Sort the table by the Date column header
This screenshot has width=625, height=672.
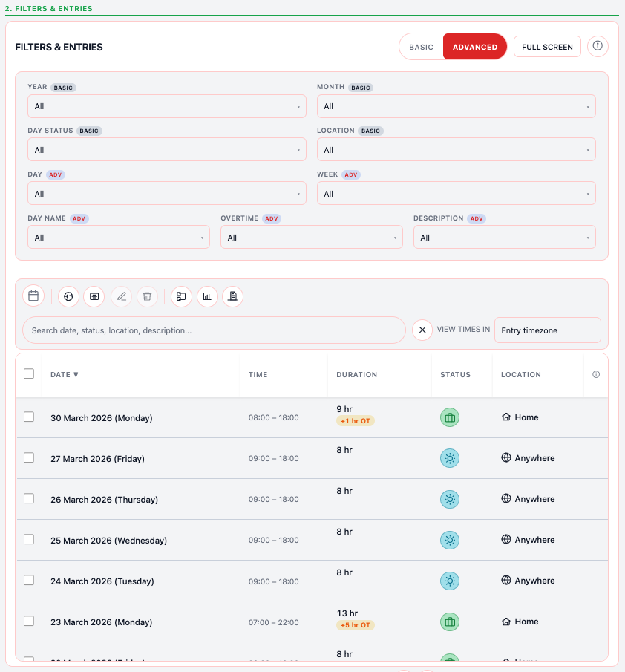pyautogui.click(x=65, y=375)
